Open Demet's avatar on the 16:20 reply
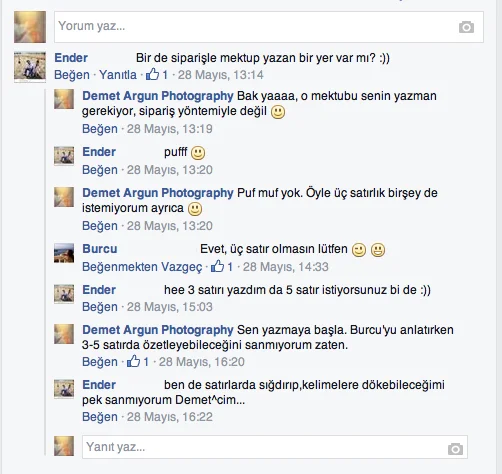Image resolution: width=502 pixels, height=474 pixels. click(64, 334)
